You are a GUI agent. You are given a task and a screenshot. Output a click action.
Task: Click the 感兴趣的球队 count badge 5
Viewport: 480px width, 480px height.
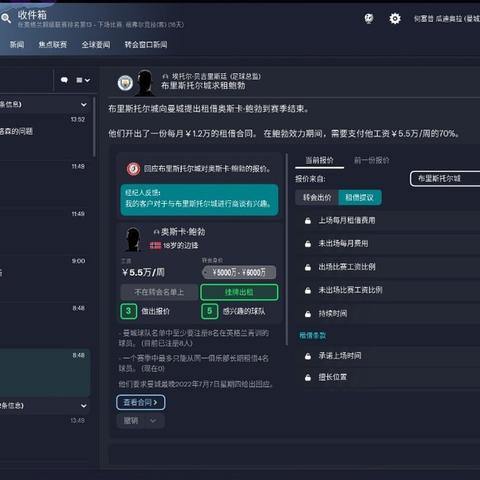pyautogui.click(x=209, y=311)
